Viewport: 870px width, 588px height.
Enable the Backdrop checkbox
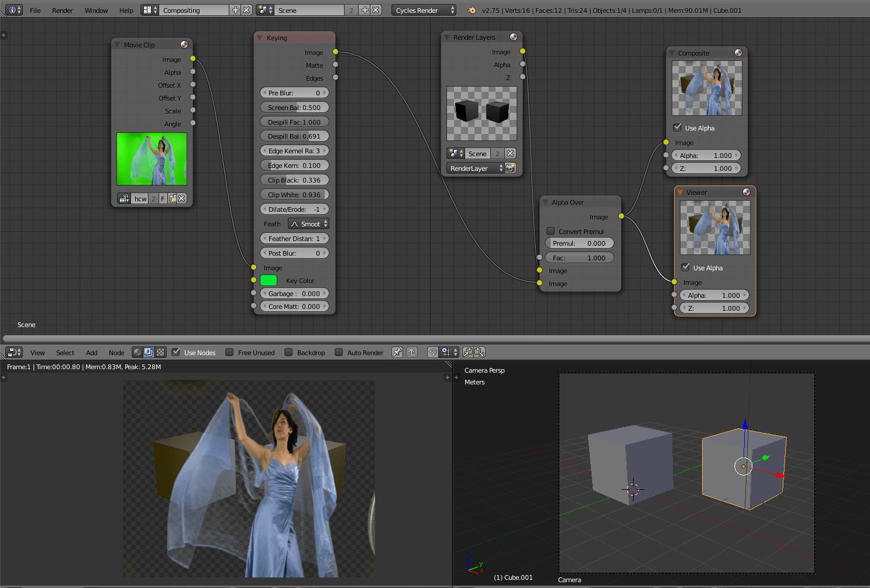click(x=288, y=352)
